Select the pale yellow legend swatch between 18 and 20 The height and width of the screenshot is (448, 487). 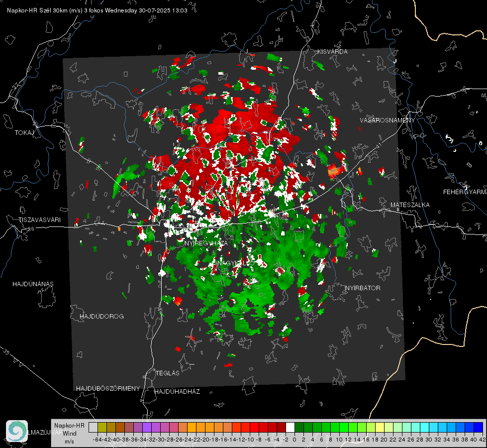pyautogui.click(x=380, y=427)
